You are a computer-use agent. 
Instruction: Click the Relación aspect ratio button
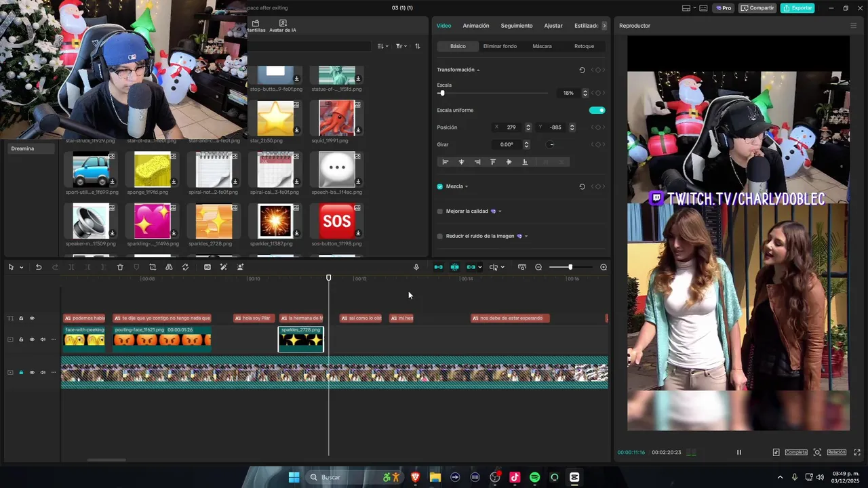pos(836,452)
